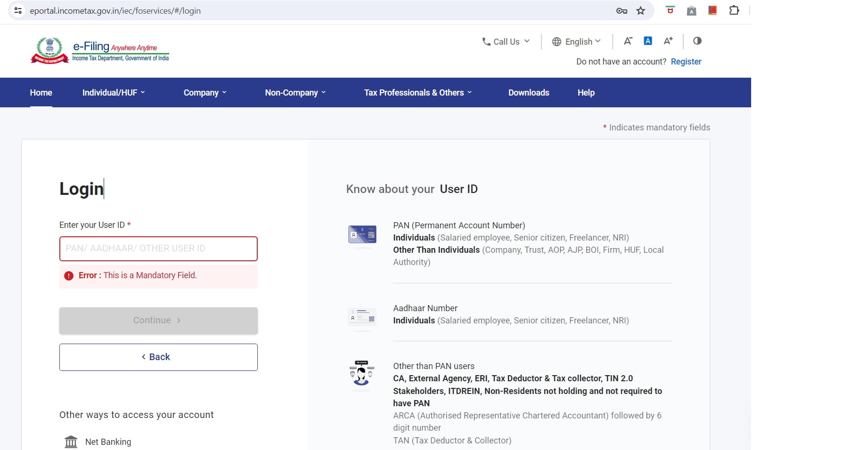This screenshot has width=868, height=450.
Task: Click the globe language icon
Action: coord(557,41)
